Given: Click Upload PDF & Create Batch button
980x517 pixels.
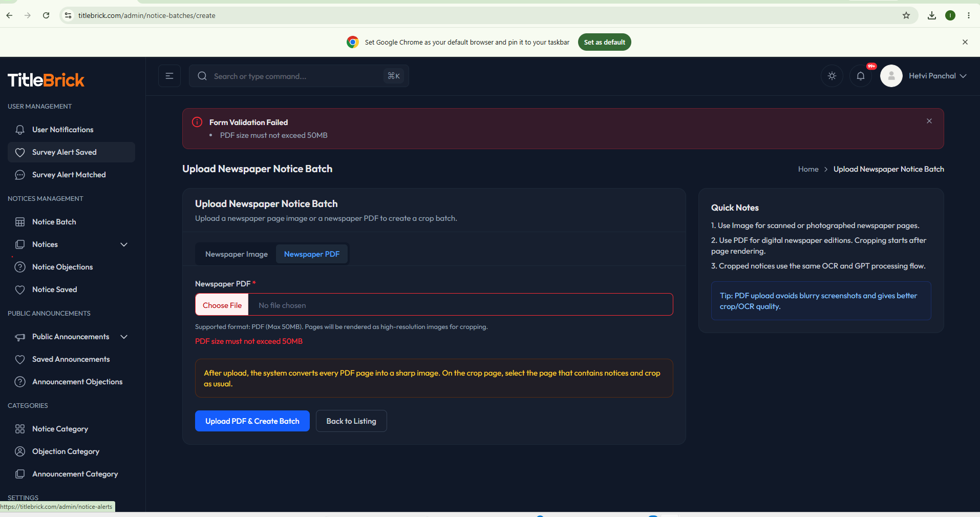Looking at the screenshot, I should 252,421.
